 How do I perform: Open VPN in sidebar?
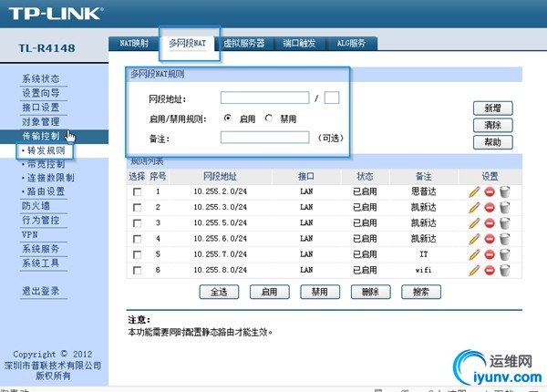[x=30, y=234]
